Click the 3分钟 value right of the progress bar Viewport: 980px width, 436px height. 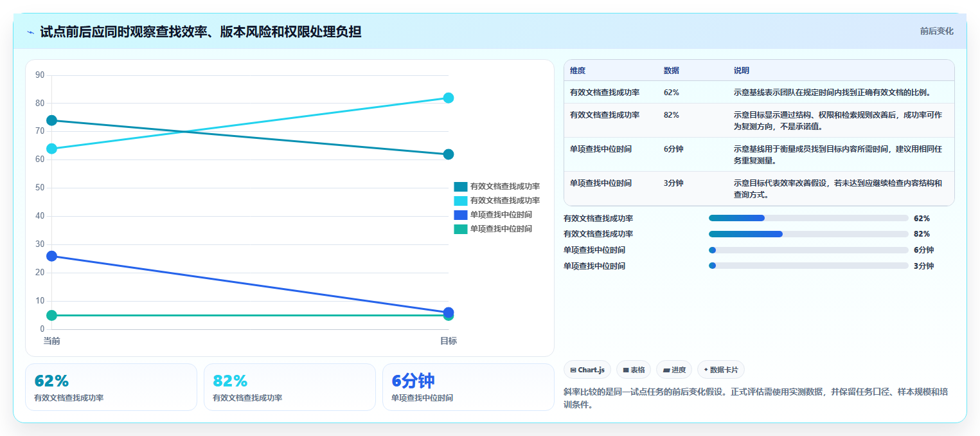pyautogui.click(x=923, y=266)
